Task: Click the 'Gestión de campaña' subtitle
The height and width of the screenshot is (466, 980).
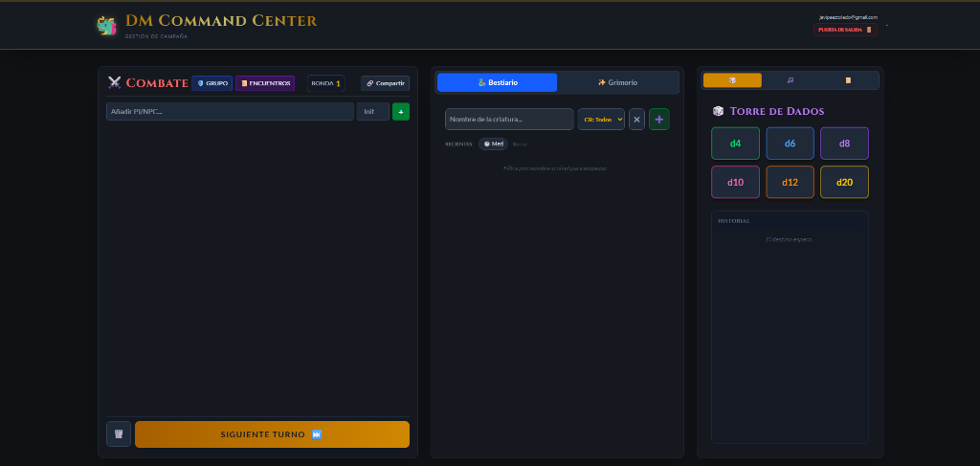Action: pos(156,36)
